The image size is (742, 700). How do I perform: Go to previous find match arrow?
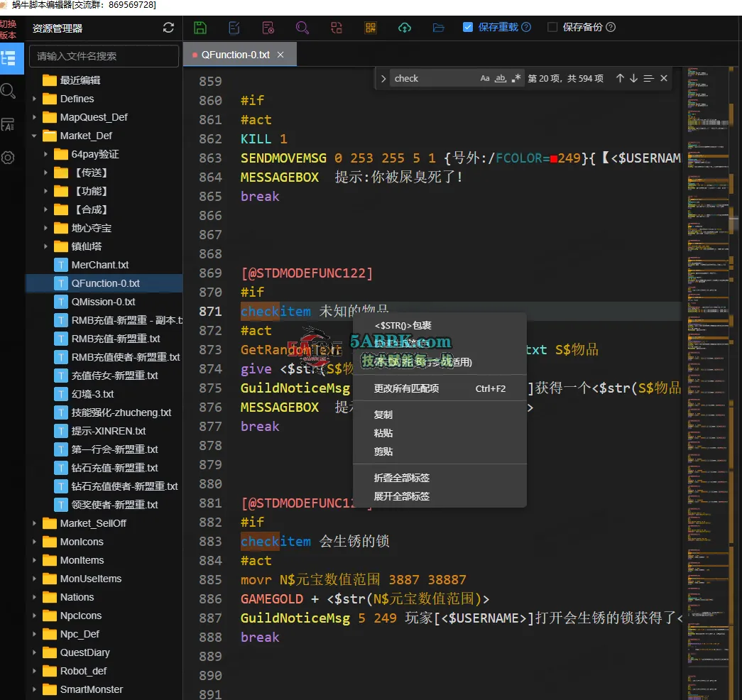[x=620, y=78]
